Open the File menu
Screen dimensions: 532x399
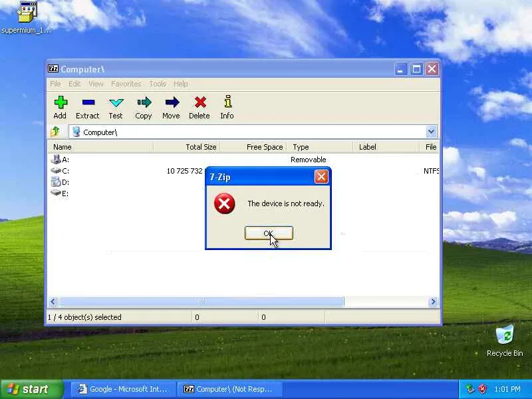[x=55, y=84]
